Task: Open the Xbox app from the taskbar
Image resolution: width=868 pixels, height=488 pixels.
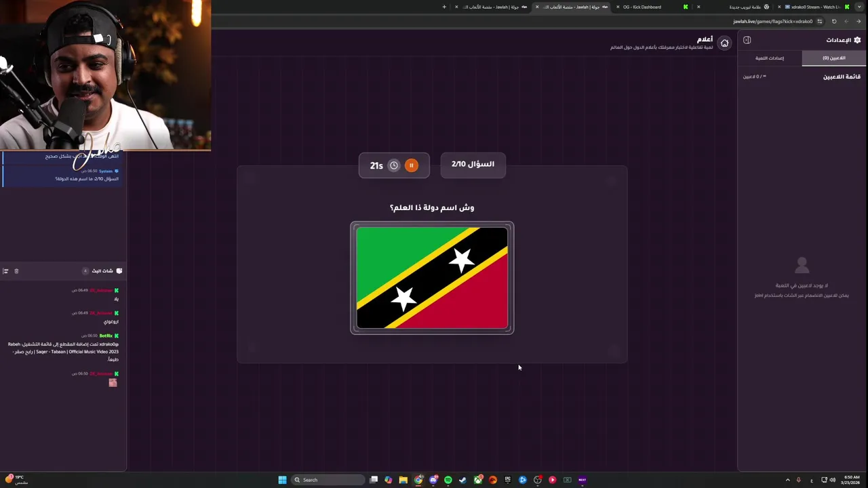Action: pyautogui.click(x=478, y=480)
